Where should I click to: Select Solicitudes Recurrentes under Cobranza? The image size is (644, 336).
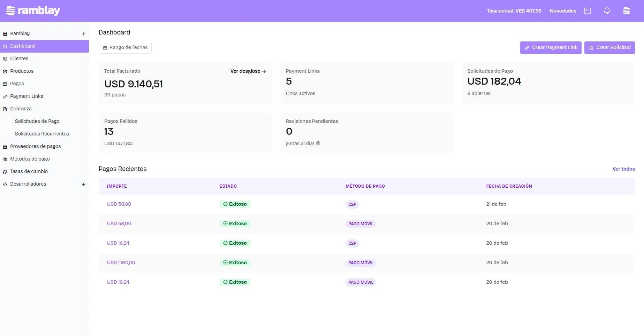42,133
